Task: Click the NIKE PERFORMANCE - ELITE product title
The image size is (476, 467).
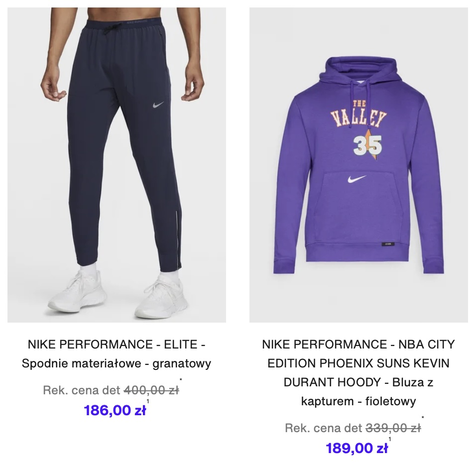Action: [117, 345]
